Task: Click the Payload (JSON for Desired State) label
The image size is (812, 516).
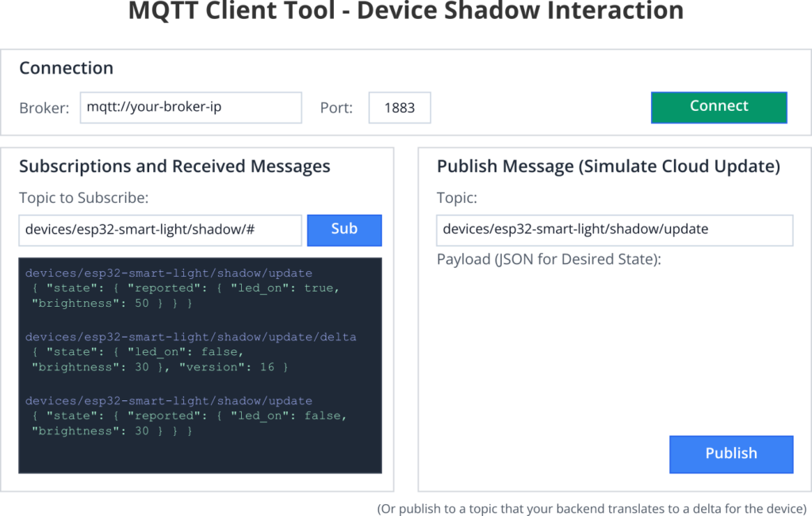Action: click(548, 259)
